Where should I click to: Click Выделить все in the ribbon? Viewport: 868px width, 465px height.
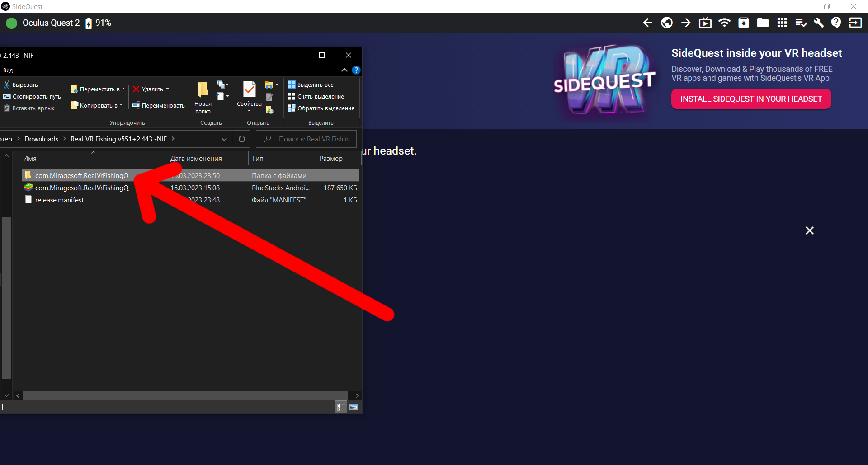point(311,85)
